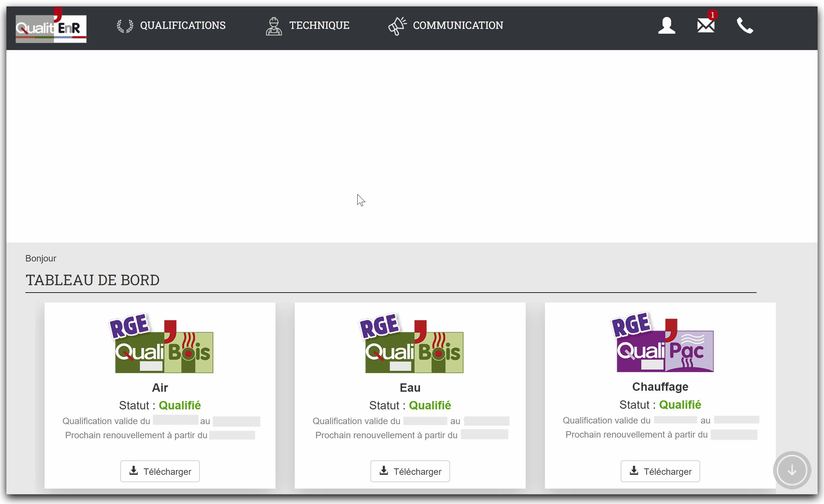The height and width of the screenshot is (504, 824).
Task: Click the RGE QualiBois logo on Air card
Action: (x=161, y=343)
